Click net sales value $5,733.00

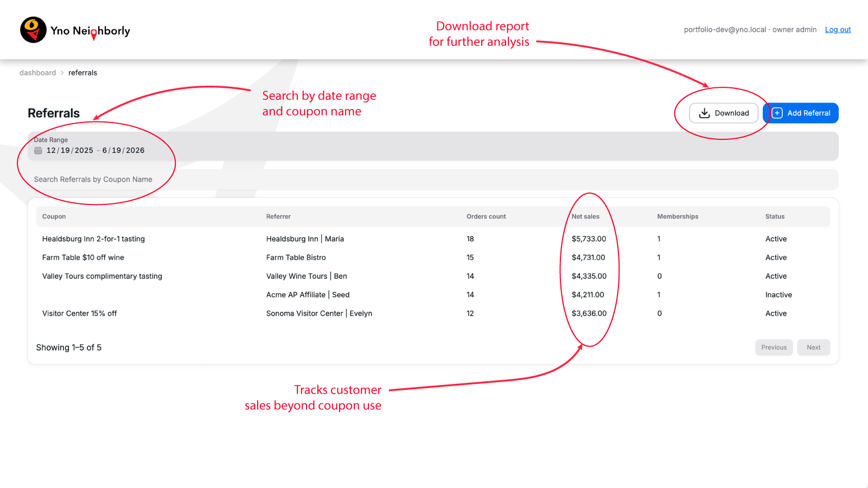(x=589, y=239)
